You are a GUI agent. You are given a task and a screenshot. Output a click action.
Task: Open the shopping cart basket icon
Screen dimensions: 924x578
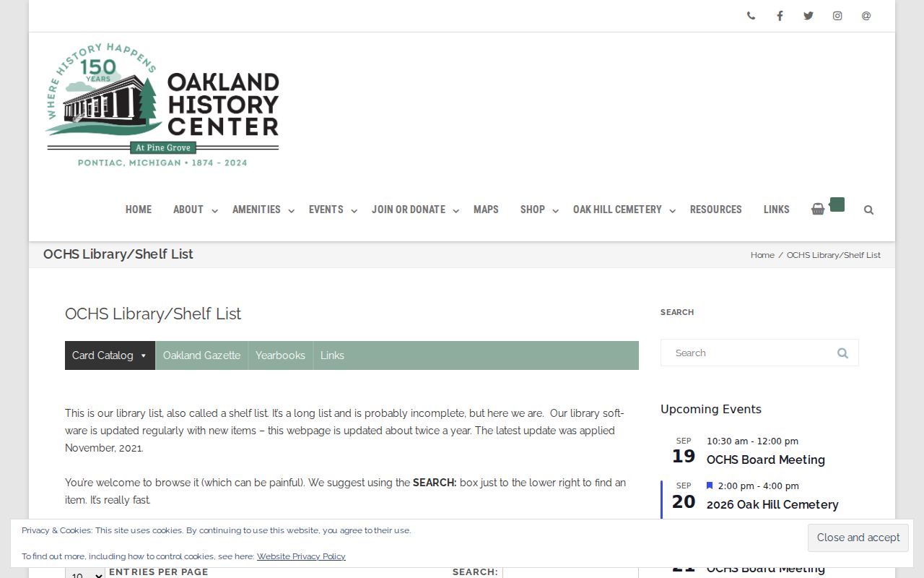click(818, 209)
